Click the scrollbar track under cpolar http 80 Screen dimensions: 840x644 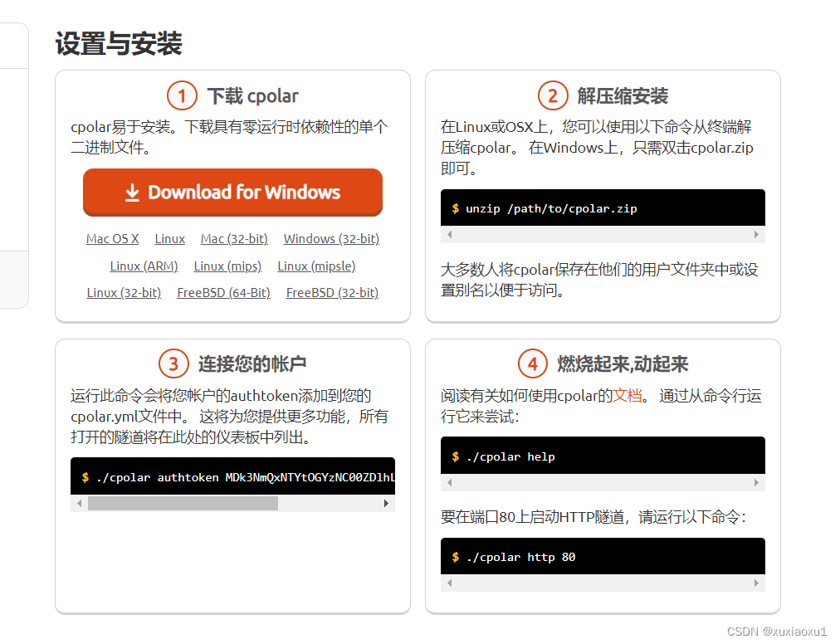[x=603, y=583]
